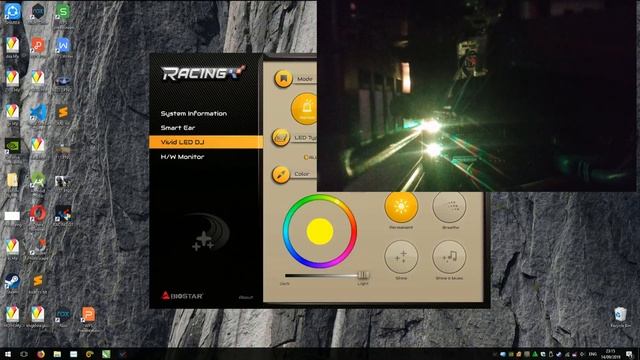
Task: Launch Opera browser from desktop
Action: pyautogui.click(x=38, y=214)
